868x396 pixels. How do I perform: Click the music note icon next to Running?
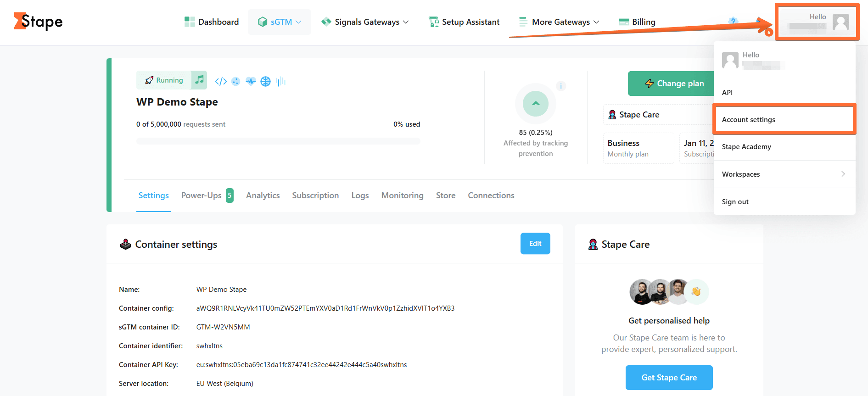coord(199,80)
